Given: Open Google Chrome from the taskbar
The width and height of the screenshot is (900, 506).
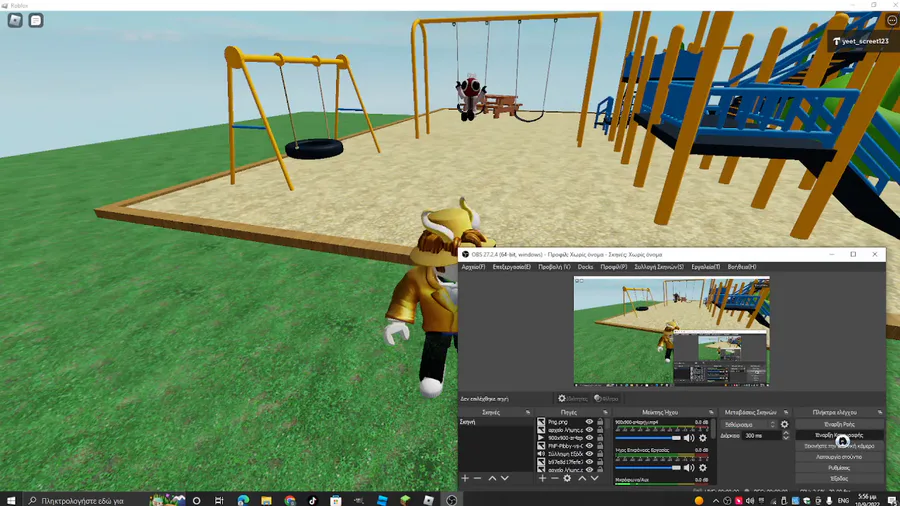Looking at the screenshot, I should click(x=290, y=500).
